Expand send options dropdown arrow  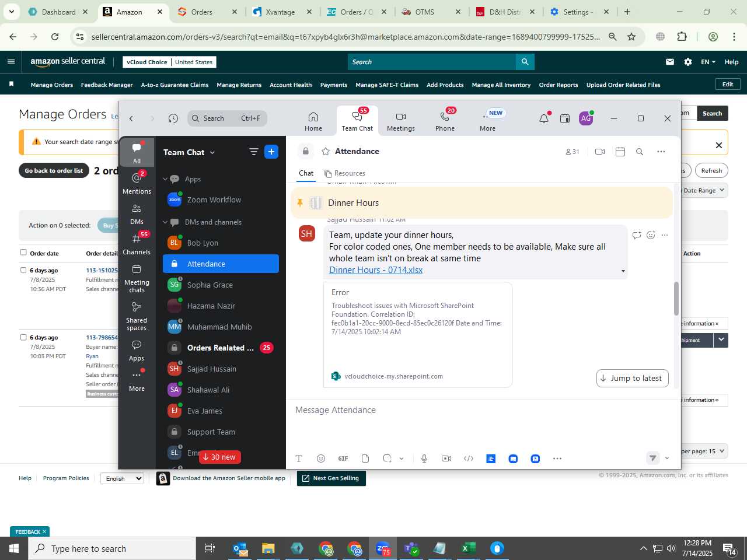(x=667, y=459)
